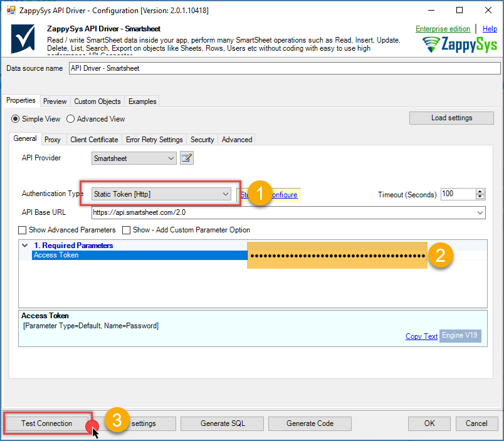Confirm with the OK button

429,423
